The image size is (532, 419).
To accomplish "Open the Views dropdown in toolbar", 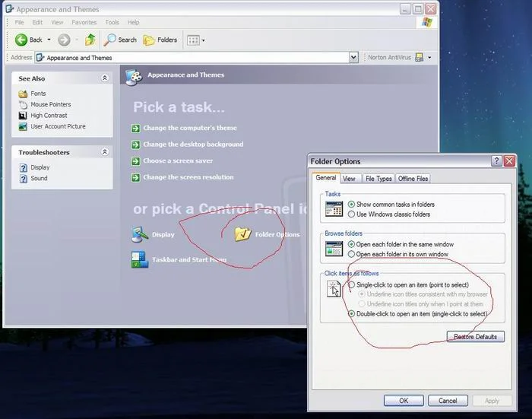I will tap(195, 40).
